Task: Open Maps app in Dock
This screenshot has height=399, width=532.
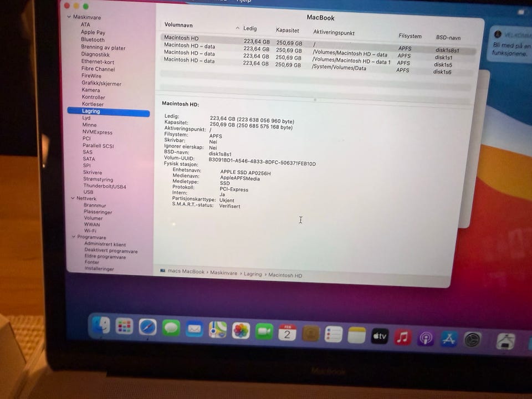Action: tap(217, 330)
